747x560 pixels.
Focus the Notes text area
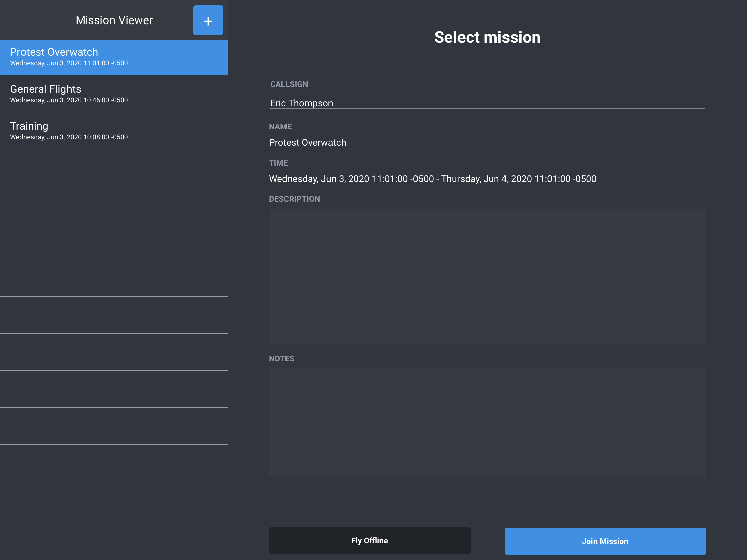click(x=487, y=422)
